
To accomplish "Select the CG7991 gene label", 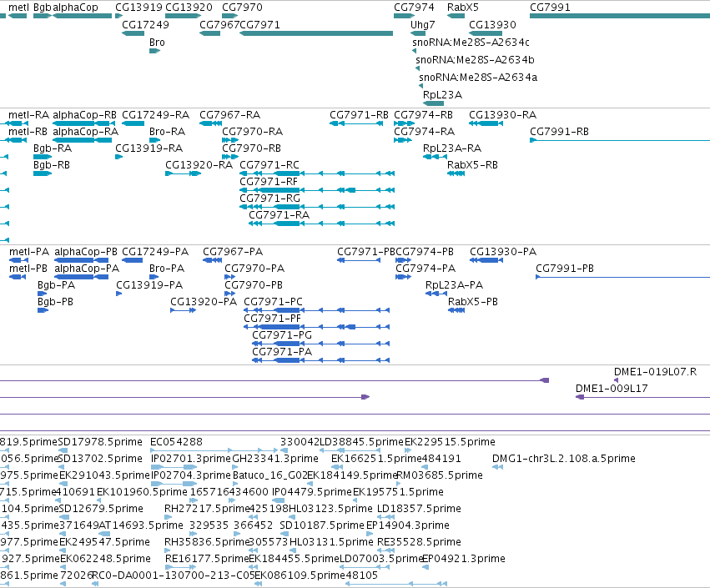I will click(x=550, y=8).
